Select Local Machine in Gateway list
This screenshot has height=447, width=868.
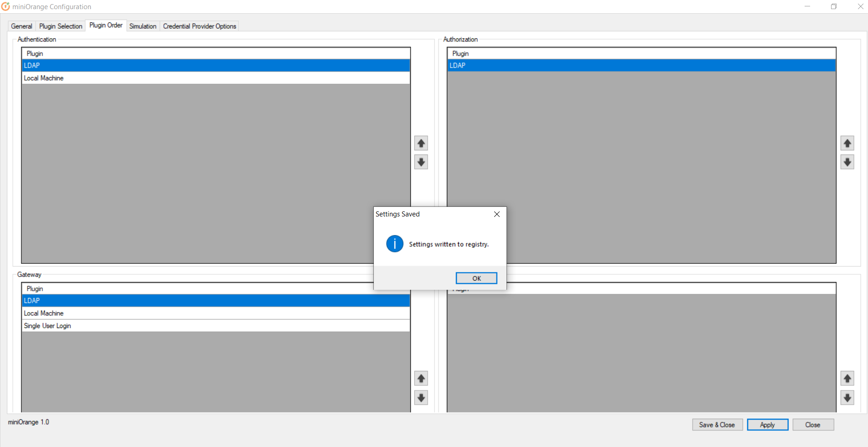216,313
